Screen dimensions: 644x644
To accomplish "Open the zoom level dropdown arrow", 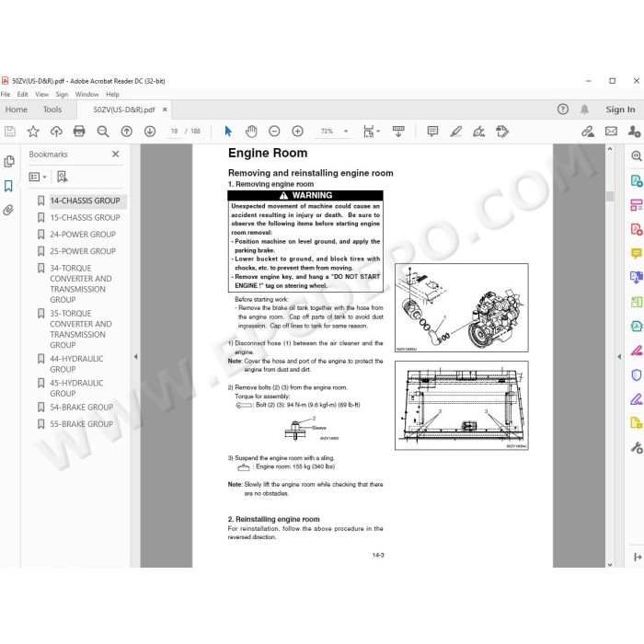I will point(346,132).
